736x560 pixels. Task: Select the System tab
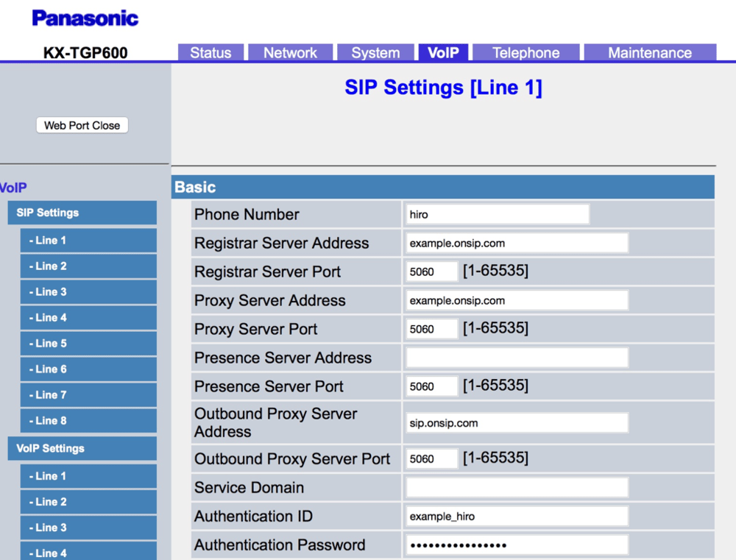[375, 52]
